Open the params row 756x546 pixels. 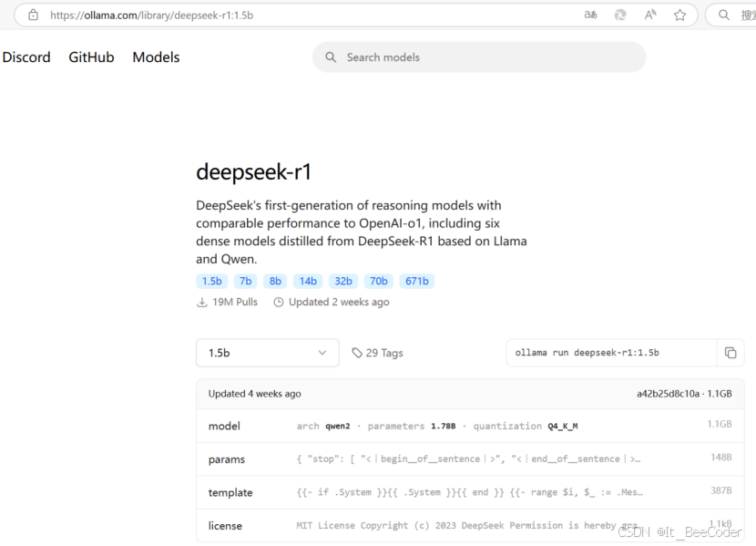(470, 459)
